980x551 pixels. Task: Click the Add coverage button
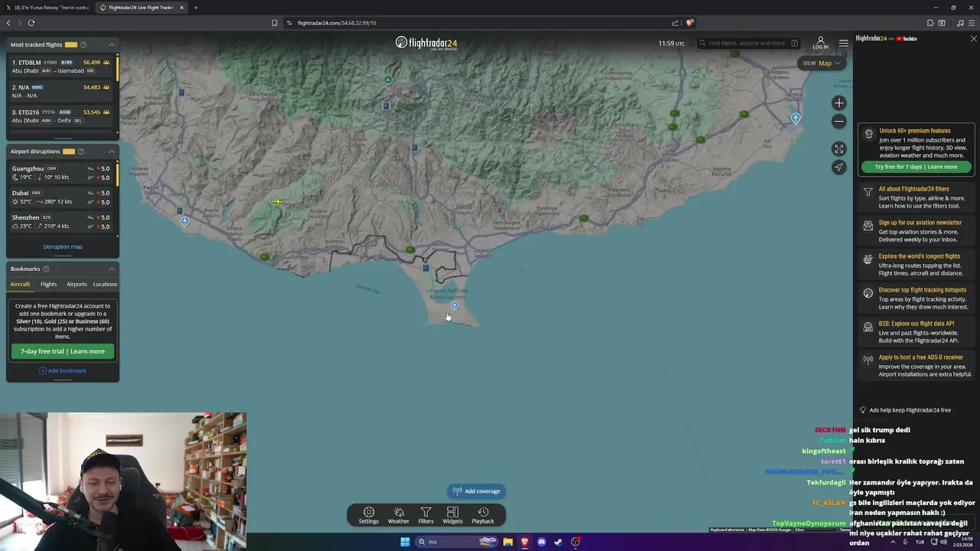coord(476,491)
